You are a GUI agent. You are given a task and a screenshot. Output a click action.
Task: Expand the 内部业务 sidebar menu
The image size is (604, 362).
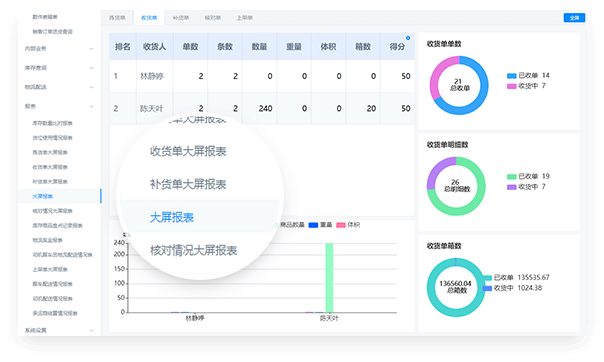[59, 49]
